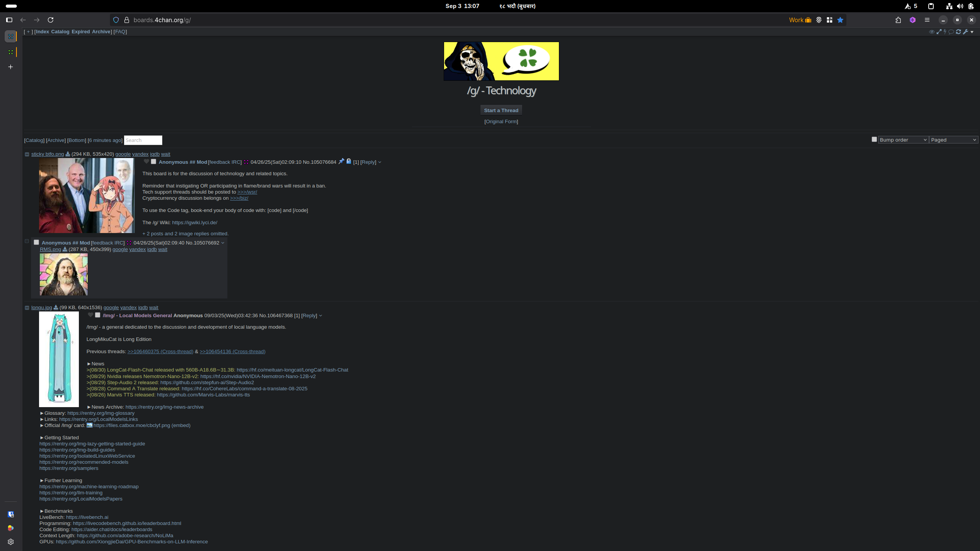The width and height of the screenshot is (980, 551).
Task: Open the Bump order sort dropdown
Action: click(903, 140)
